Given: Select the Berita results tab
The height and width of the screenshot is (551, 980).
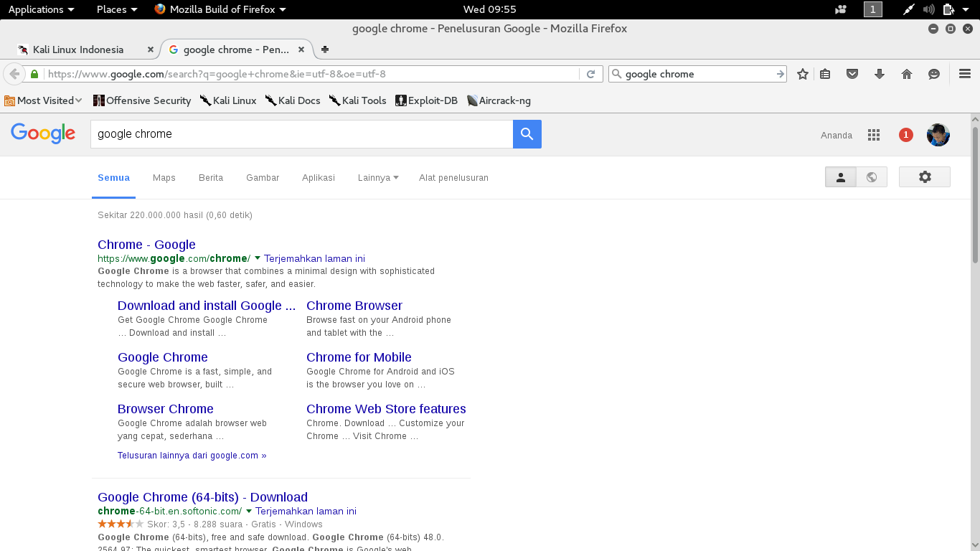Looking at the screenshot, I should (211, 178).
